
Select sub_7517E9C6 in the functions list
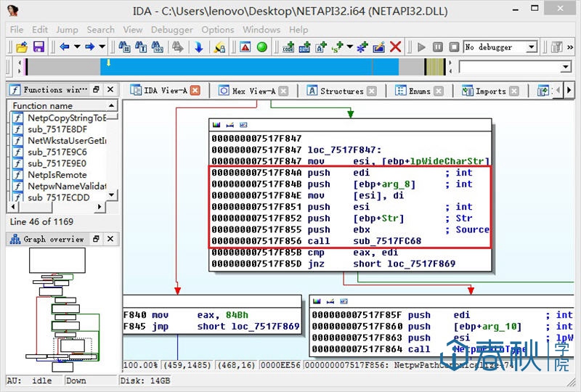57,152
